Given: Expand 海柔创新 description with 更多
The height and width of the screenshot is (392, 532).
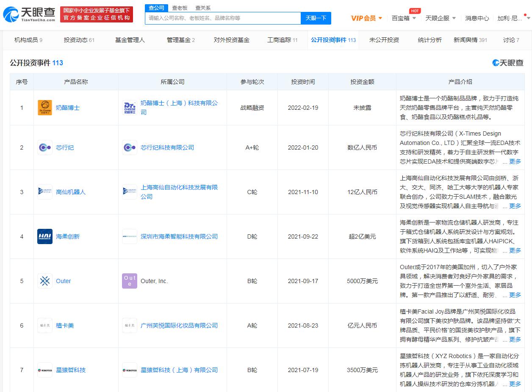Looking at the screenshot, I should pyautogui.click(x=515, y=250).
